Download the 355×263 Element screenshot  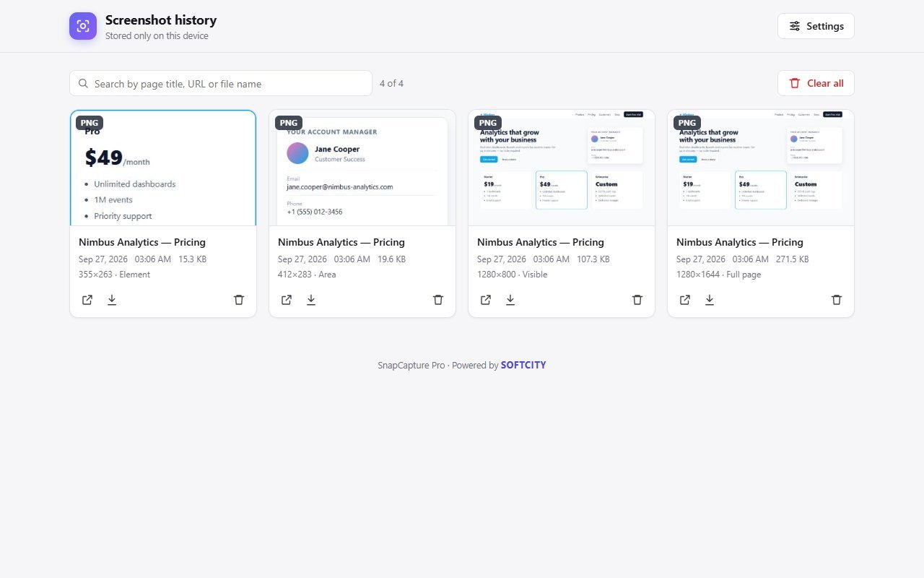tap(112, 300)
